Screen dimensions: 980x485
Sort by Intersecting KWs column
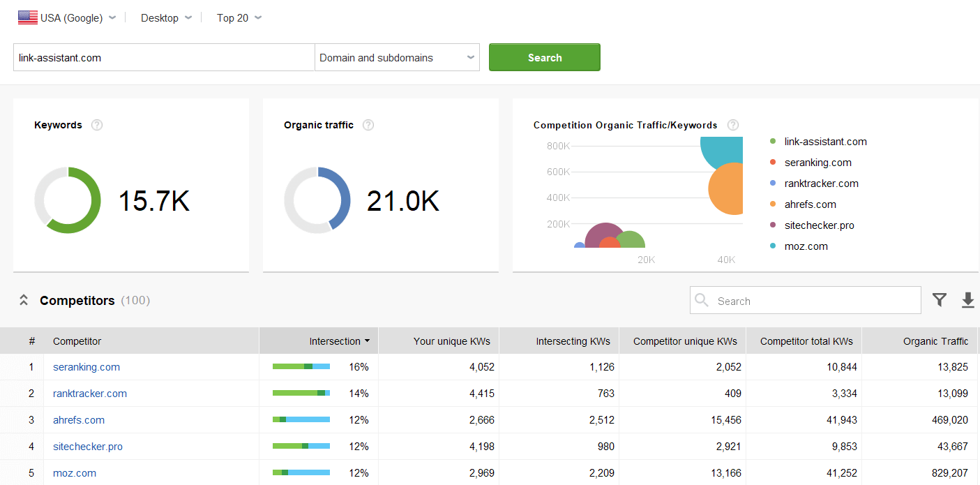click(x=559, y=341)
